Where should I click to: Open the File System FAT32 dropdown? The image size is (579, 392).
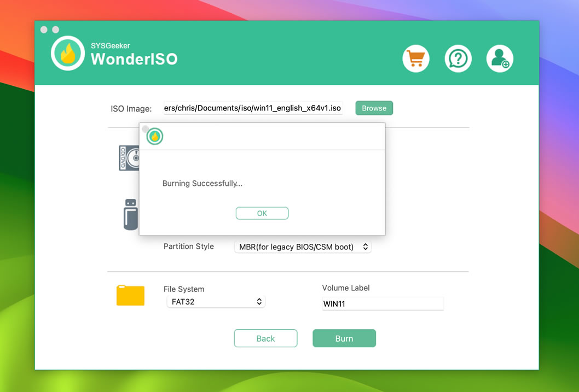pos(216,302)
